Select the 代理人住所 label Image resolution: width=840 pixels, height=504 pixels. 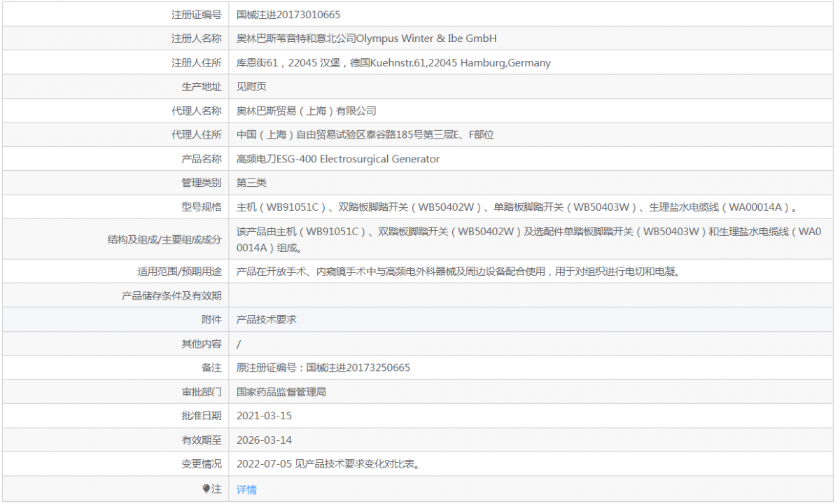[x=197, y=134]
